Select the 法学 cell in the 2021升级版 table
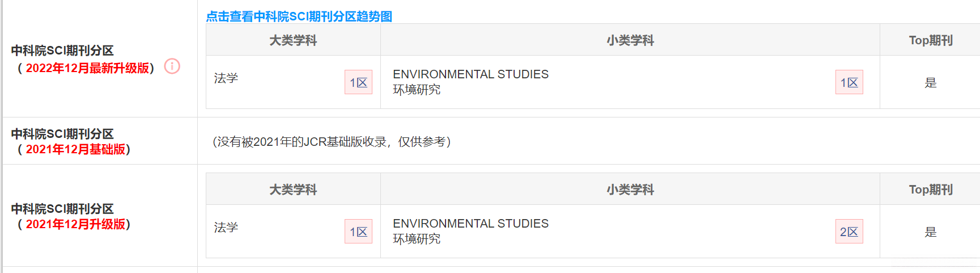The image size is (980, 273). (x=226, y=228)
